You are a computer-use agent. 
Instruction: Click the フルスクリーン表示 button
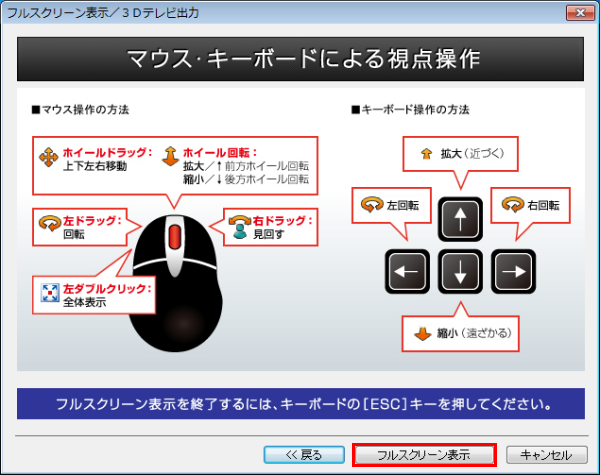[x=425, y=454]
